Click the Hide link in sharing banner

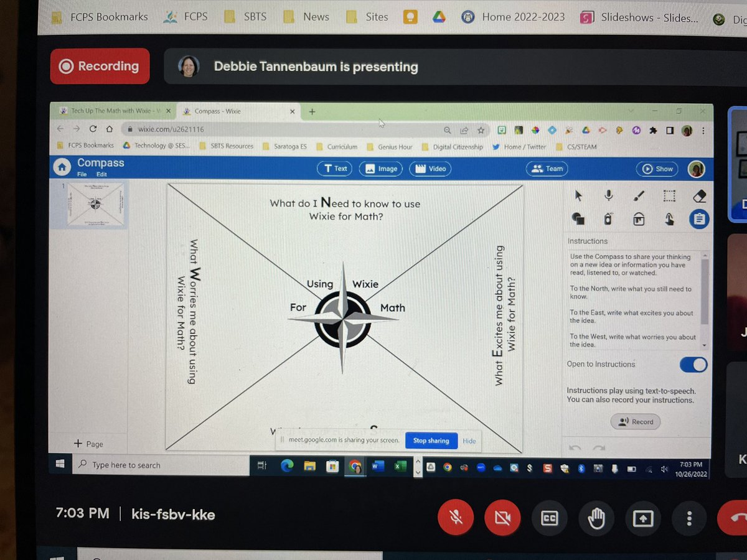(x=469, y=441)
